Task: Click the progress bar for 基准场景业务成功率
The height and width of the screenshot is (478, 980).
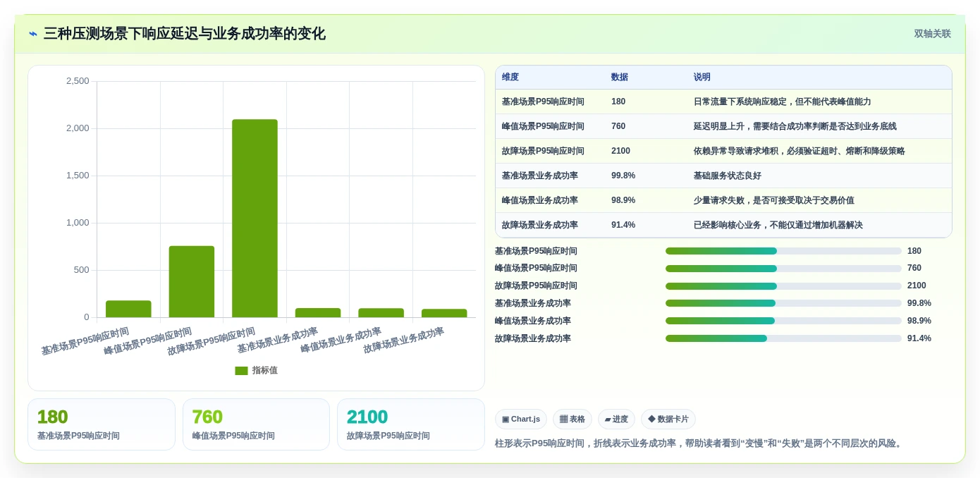Action: click(x=783, y=303)
